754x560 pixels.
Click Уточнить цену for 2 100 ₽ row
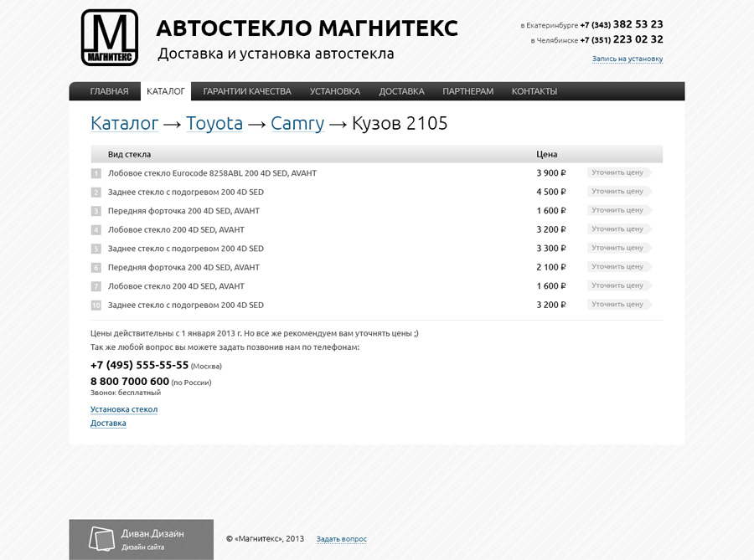pos(619,266)
